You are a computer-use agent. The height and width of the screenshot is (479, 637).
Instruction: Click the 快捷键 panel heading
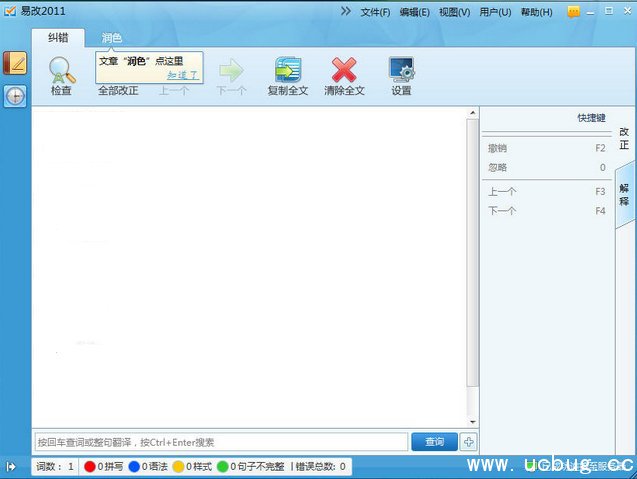[592, 118]
